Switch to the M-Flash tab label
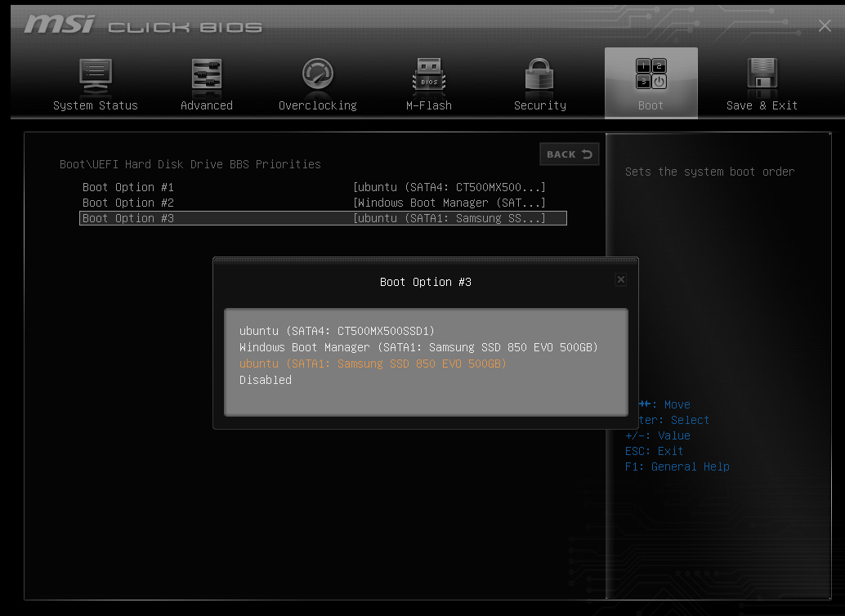This screenshot has height=616, width=845. tap(429, 105)
